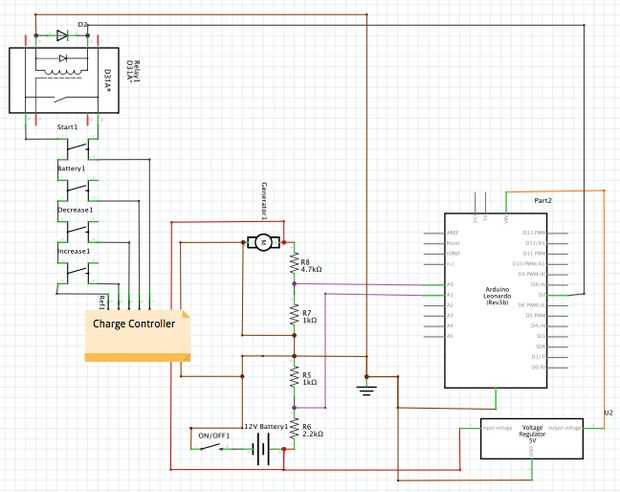This screenshot has width=620, height=492.
Task: Click the Relay1 D31A label
Action: coord(133,74)
